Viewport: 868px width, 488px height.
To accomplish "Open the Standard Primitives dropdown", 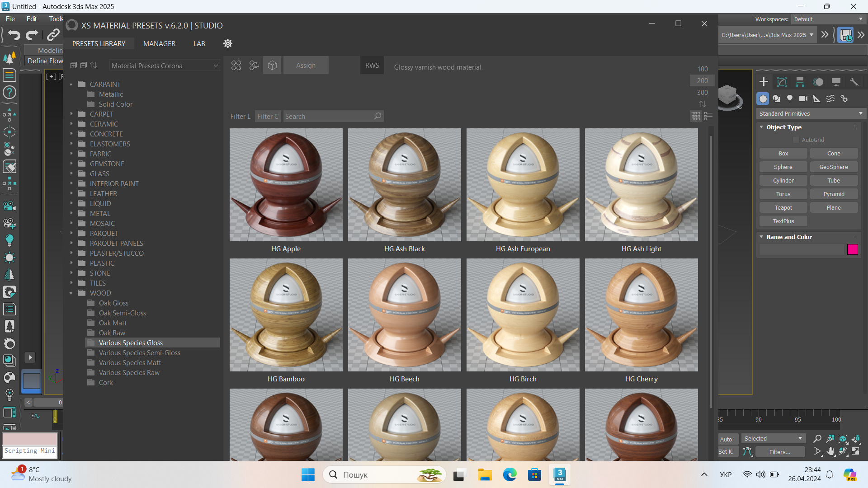I will (810, 114).
